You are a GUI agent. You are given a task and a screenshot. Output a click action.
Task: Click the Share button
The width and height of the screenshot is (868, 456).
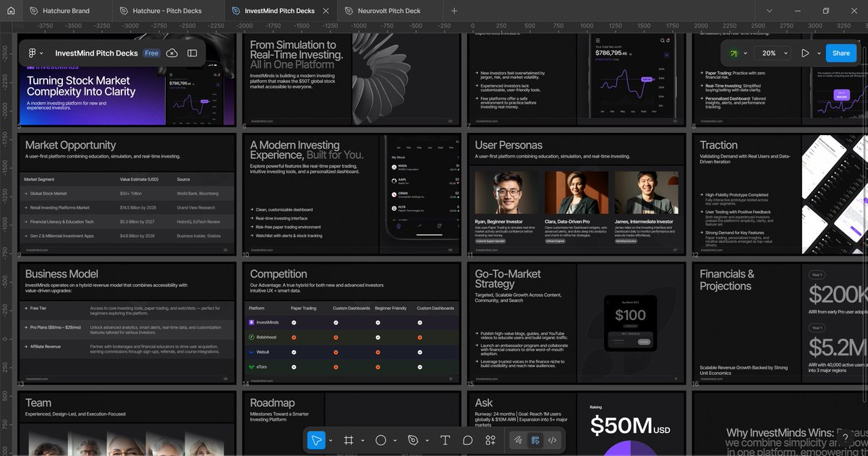tap(841, 53)
